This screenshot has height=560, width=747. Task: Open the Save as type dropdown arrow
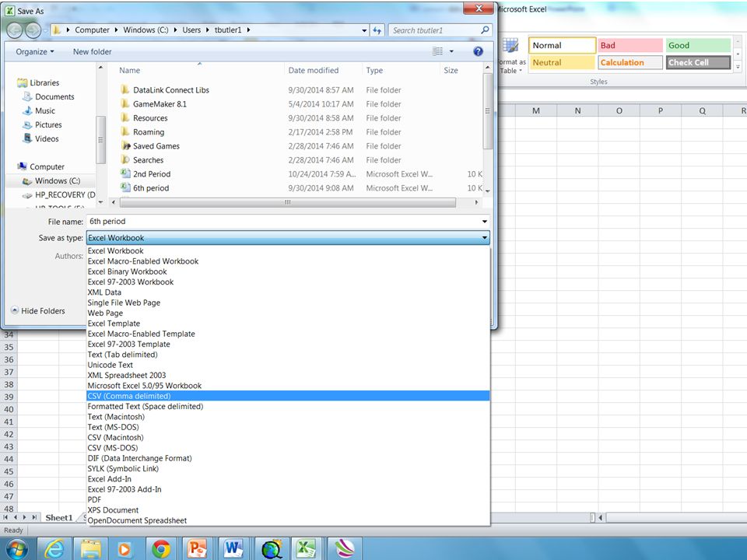click(485, 238)
